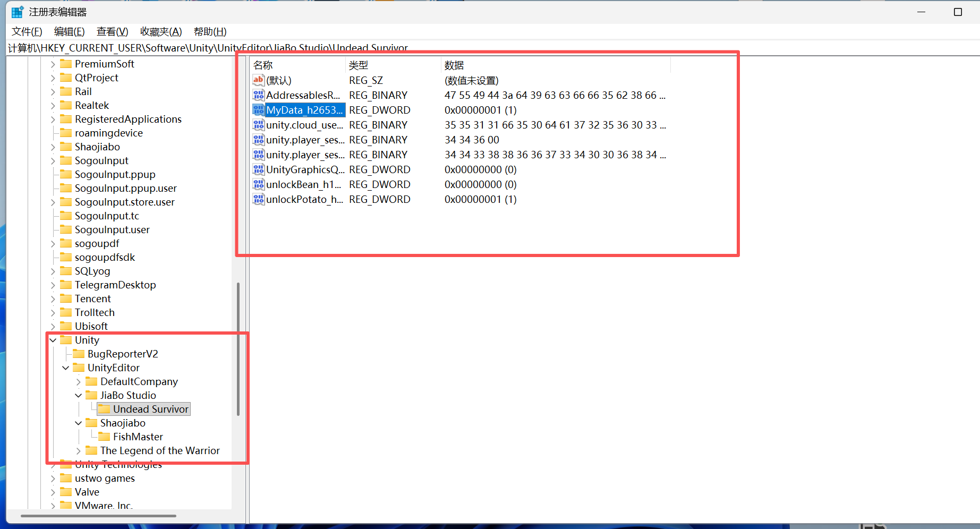Select the SogouInput.ppup.user key
The image size is (980, 529).
(x=125, y=188)
